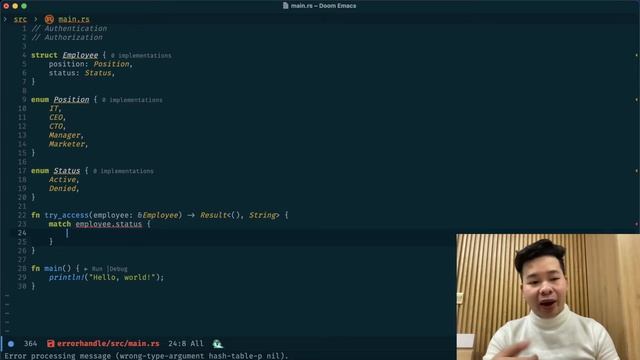The width and height of the screenshot is (640, 360).
Task: Click the Marketer enum variant
Action: tap(67, 144)
